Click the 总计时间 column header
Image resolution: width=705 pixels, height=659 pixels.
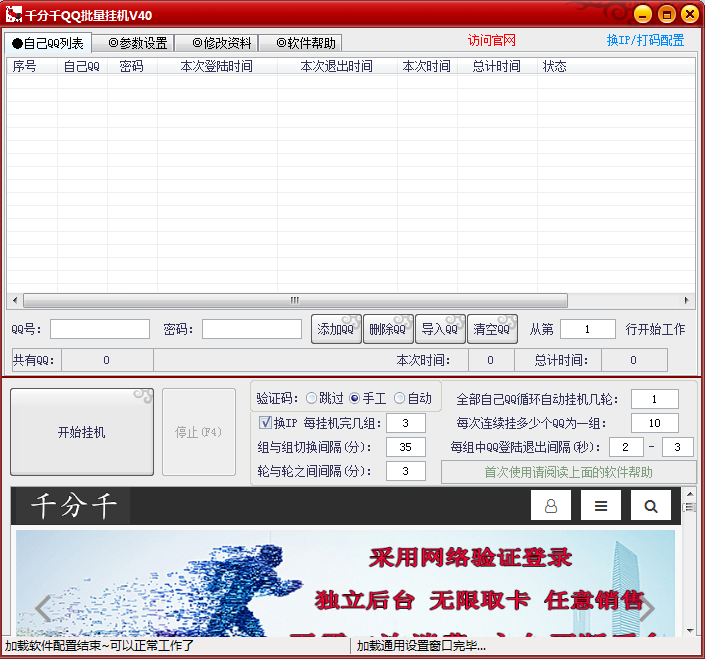tap(497, 66)
